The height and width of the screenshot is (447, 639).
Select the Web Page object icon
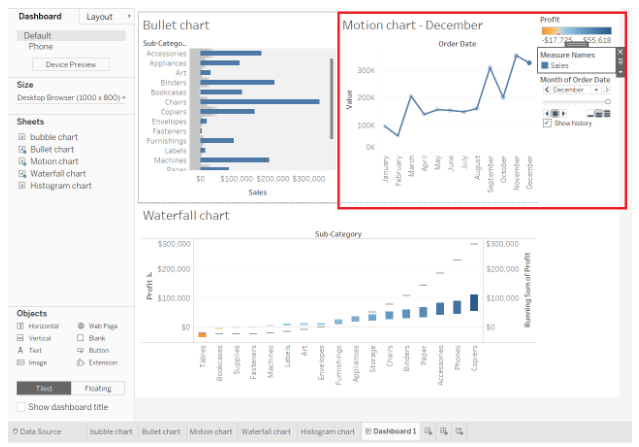(x=80, y=326)
